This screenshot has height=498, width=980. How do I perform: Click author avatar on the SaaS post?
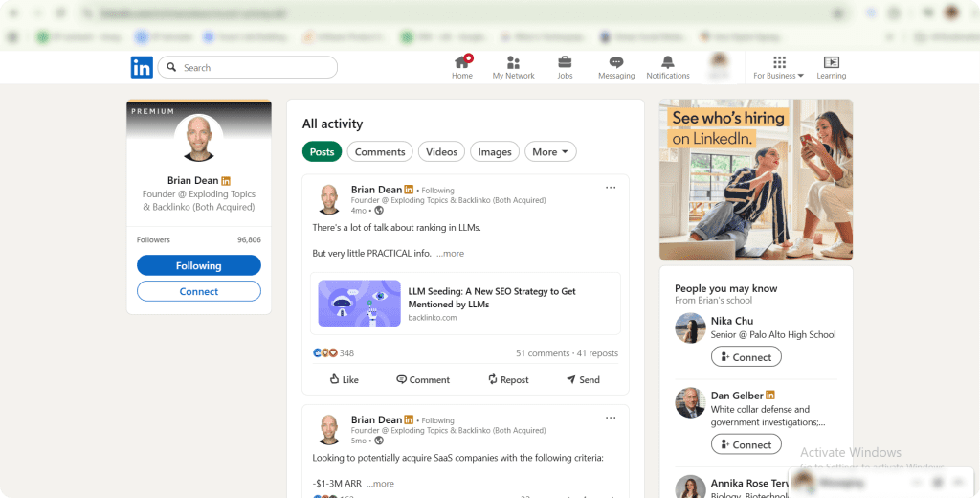pyautogui.click(x=329, y=430)
